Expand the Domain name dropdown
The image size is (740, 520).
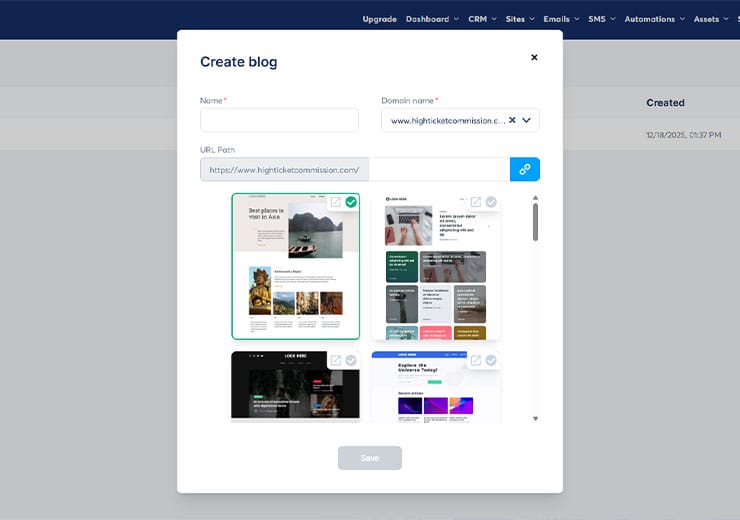pyautogui.click(x=526, y=120)
